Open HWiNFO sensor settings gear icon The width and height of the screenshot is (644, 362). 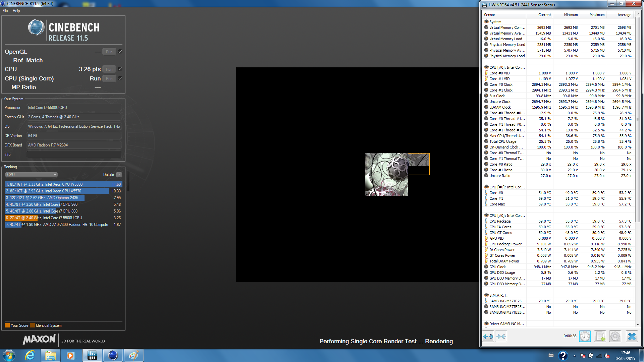pyautogui.click(x=615, y=336)
